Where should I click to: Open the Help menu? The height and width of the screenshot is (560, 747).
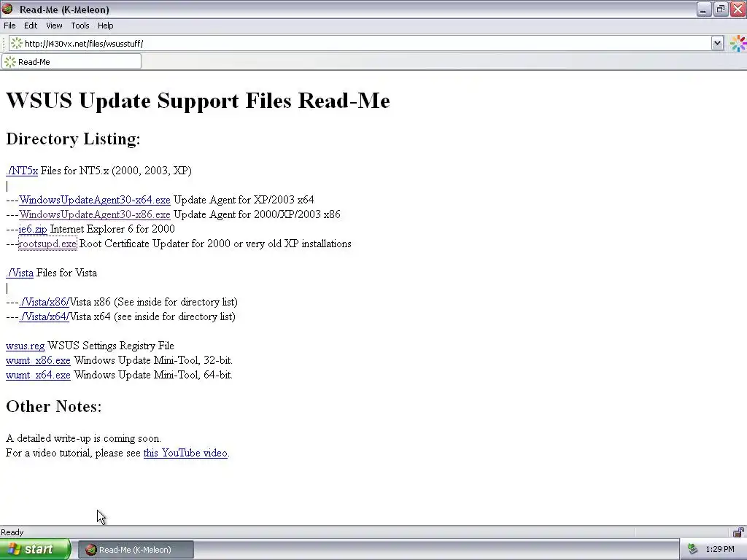click(x=105, y=26)
